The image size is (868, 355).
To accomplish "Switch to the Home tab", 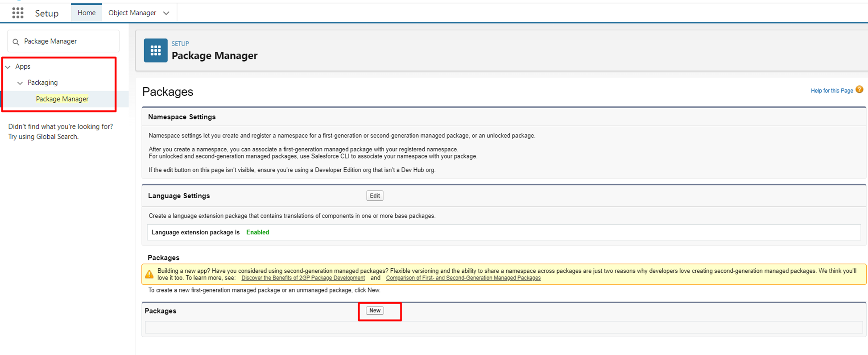I will tap(86, 13).
